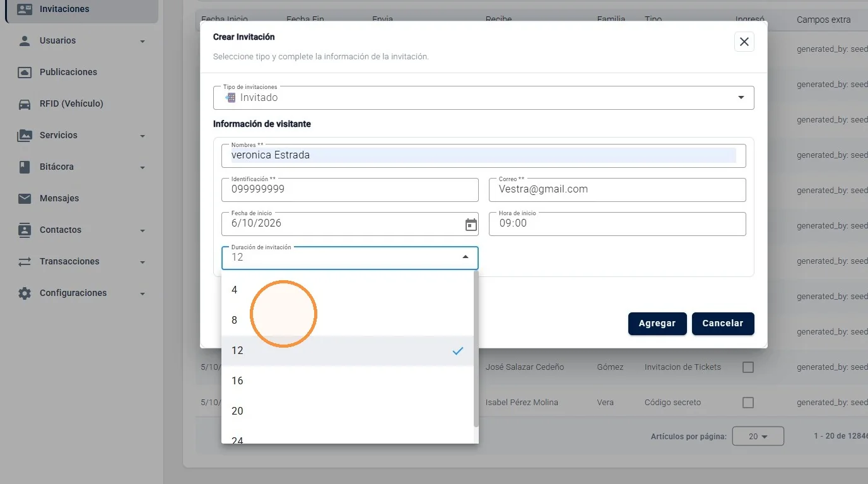Click the duration list scrollbar

click(476, 348)
